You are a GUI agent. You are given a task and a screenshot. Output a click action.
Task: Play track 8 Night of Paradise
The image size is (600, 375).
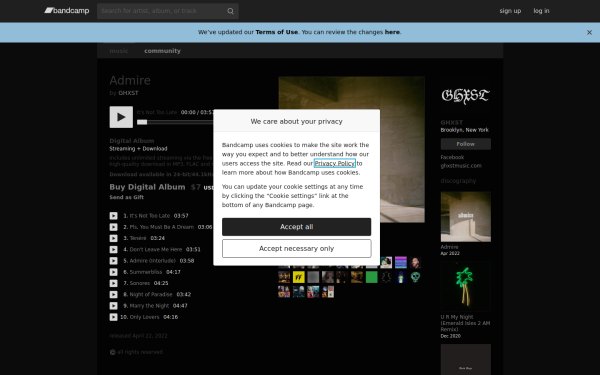coord(114,295)
